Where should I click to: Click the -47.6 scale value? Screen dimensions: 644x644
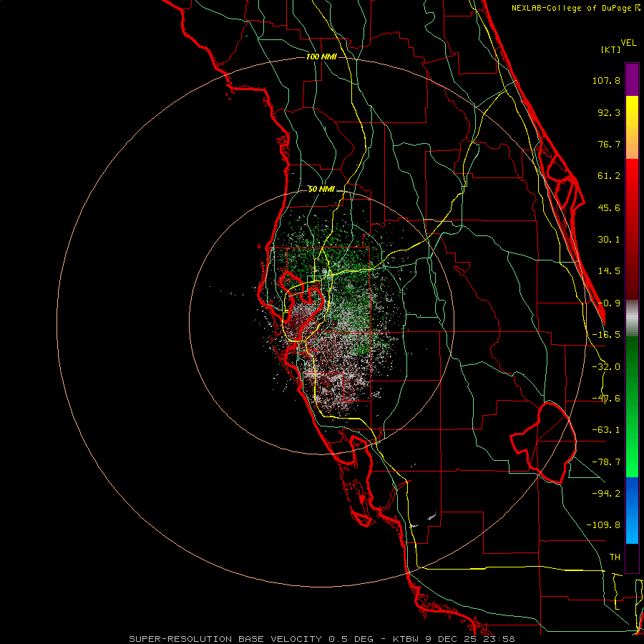pyautogui.click(x=606, y=399)
